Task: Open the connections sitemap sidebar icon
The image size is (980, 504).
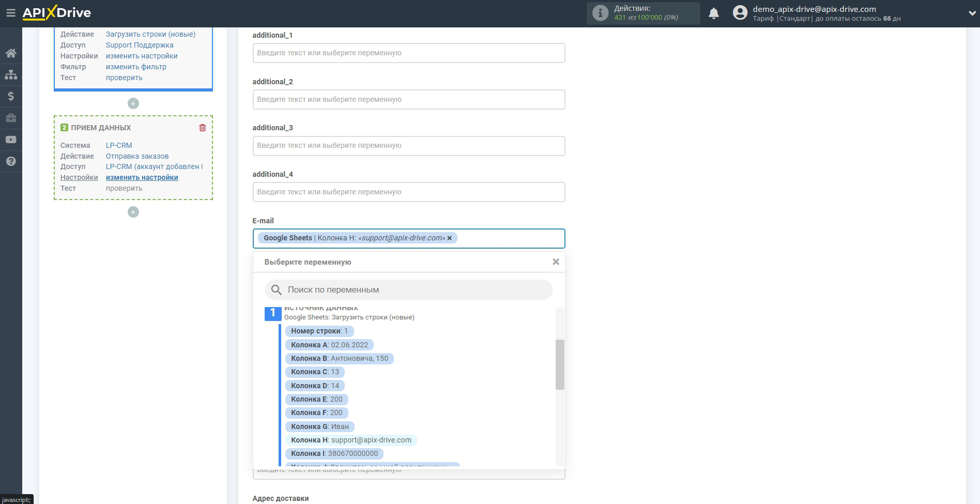Action: click(11, 74)
